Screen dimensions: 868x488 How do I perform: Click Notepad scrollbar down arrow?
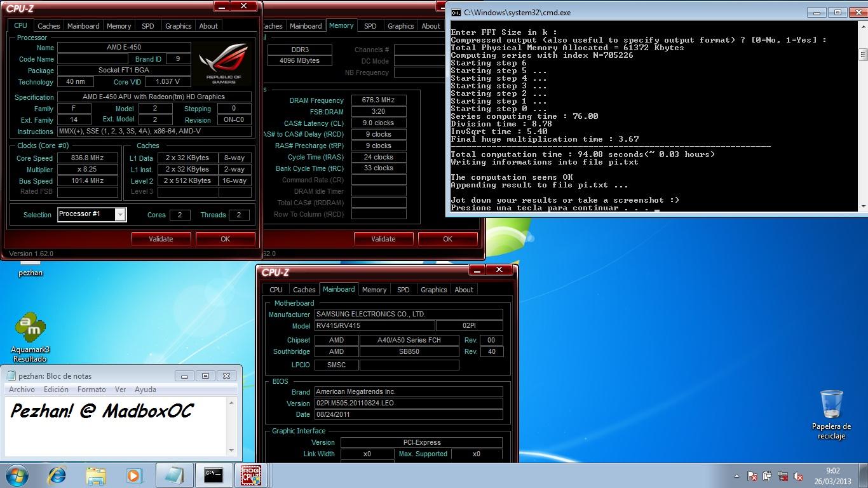tap(231, 450)
